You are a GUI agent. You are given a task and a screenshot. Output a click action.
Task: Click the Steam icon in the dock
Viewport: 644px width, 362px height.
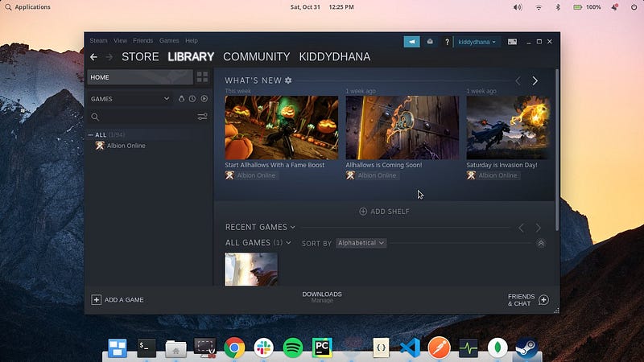point(526,348)
